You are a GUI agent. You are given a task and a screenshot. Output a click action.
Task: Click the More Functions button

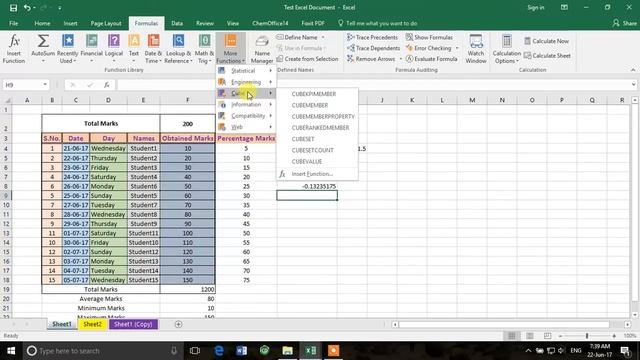(231, 49)
